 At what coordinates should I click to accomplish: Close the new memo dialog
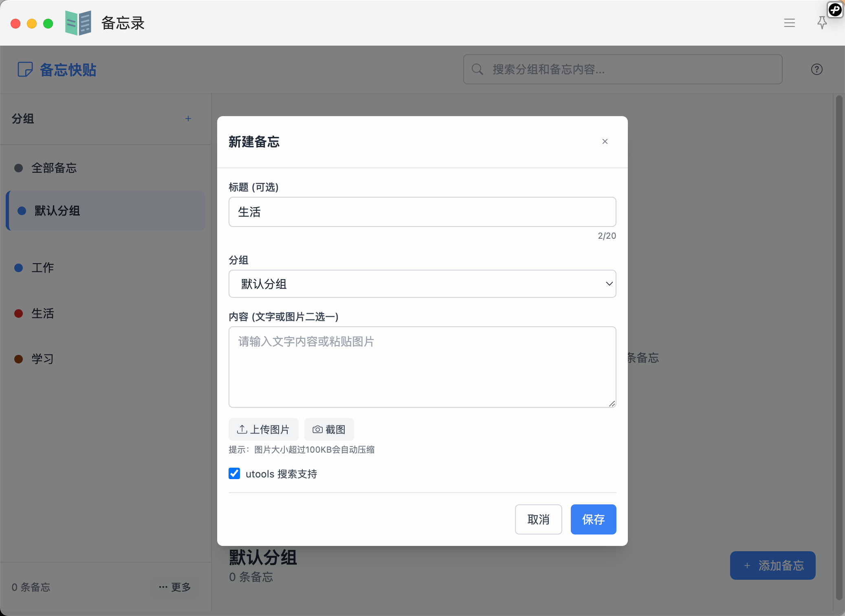[605, 141]
